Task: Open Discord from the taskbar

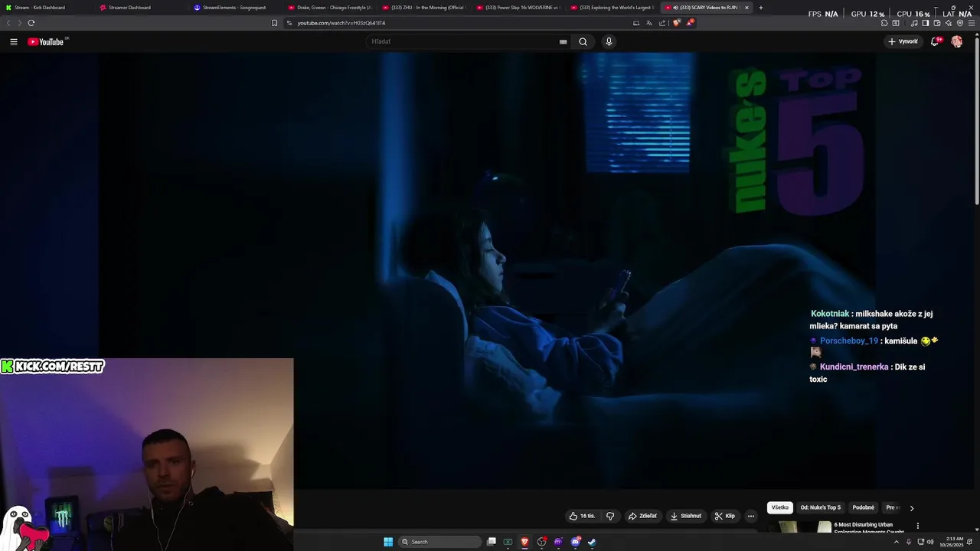Action: point(576,542)
